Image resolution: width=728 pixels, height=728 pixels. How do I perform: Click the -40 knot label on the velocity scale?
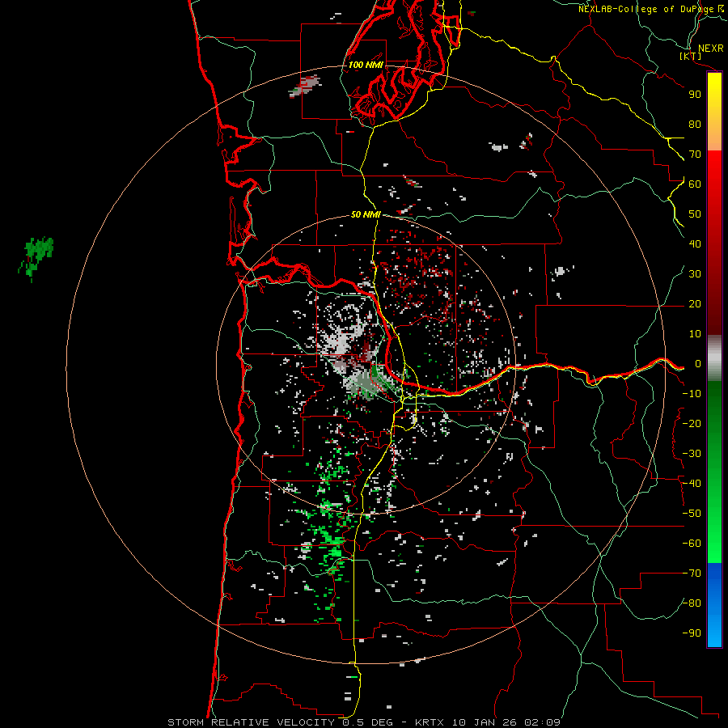point(692,484)
